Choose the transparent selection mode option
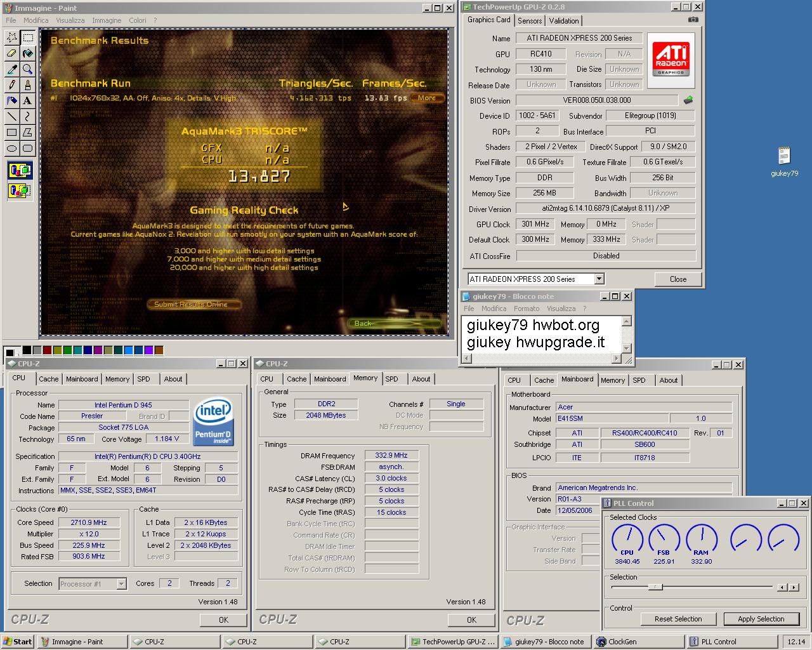 point(20,190)
